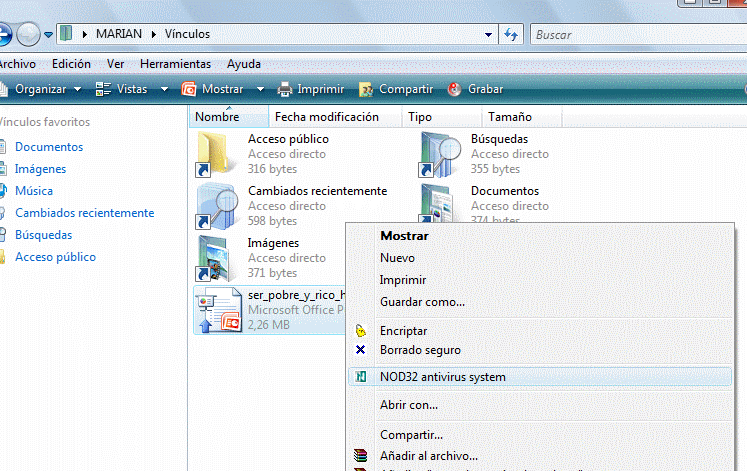Expand the arrow before MARIAN in address bar
Image resolution: width=747 pixels, height=471 pixels.
point(84,34)
